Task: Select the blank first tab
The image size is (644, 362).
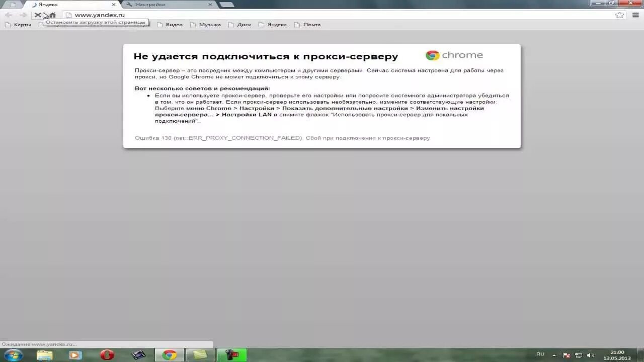Action: pos(13,5)
